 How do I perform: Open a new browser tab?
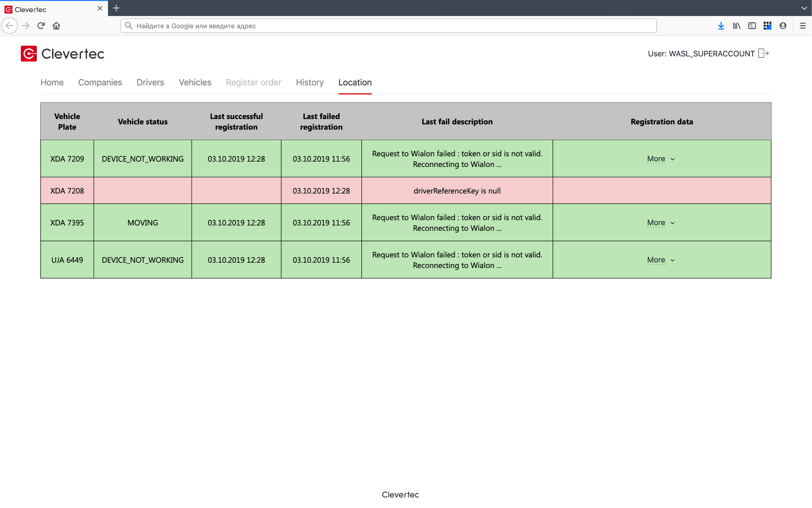[x=116, y=8]
